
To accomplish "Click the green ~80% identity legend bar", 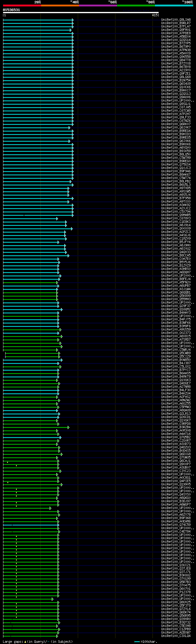I will [x=136, y=6].
